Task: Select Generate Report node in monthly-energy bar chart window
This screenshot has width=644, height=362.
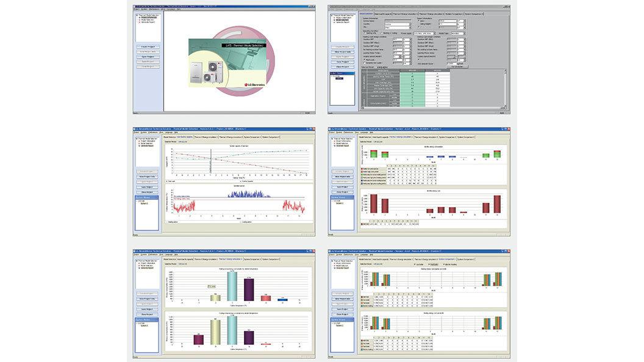Action: (343, 146)
